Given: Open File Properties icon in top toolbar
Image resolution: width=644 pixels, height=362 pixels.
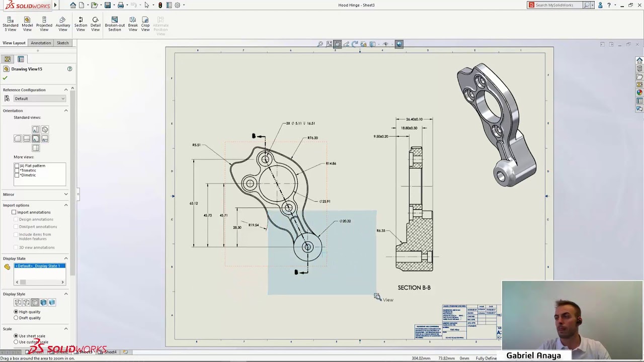Looking at the screenshot, I should tap(169, 5).
